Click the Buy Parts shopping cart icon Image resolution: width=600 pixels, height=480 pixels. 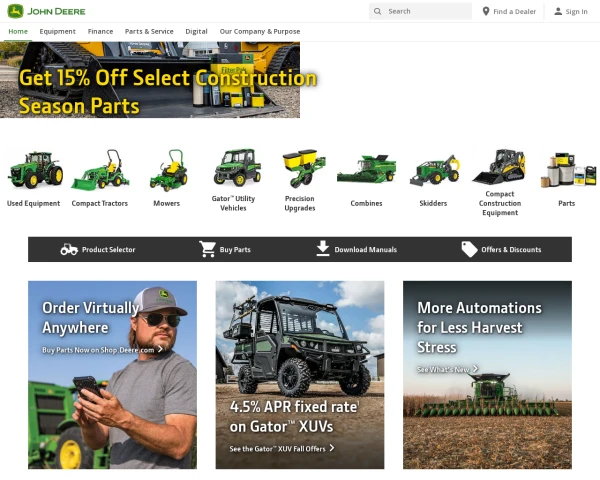207,249
